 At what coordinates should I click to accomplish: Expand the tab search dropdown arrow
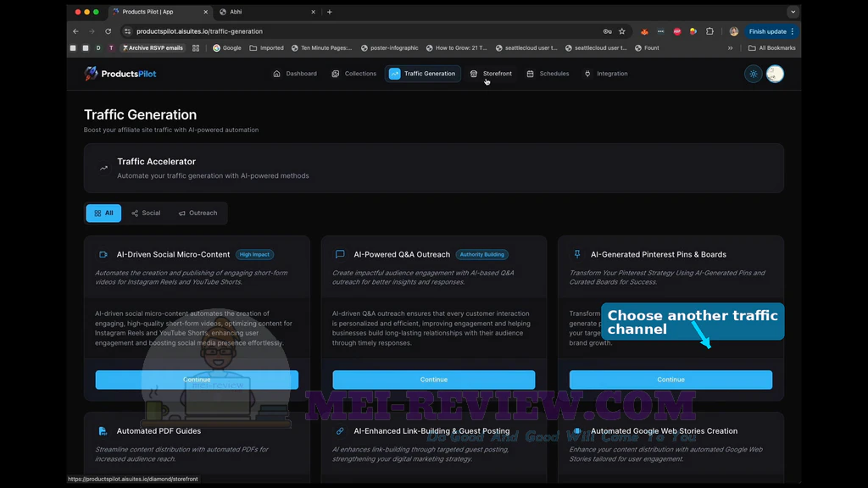(793, 12)
